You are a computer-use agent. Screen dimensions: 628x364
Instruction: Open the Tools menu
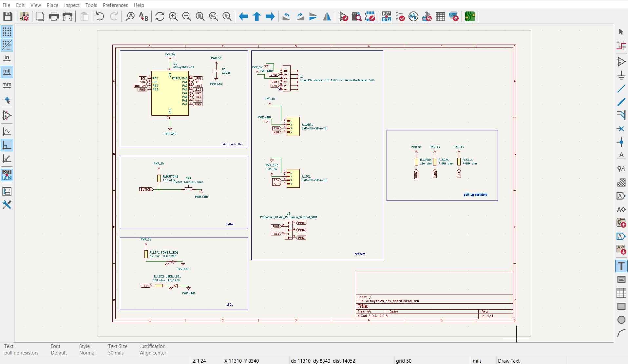[x=91, y=5]
